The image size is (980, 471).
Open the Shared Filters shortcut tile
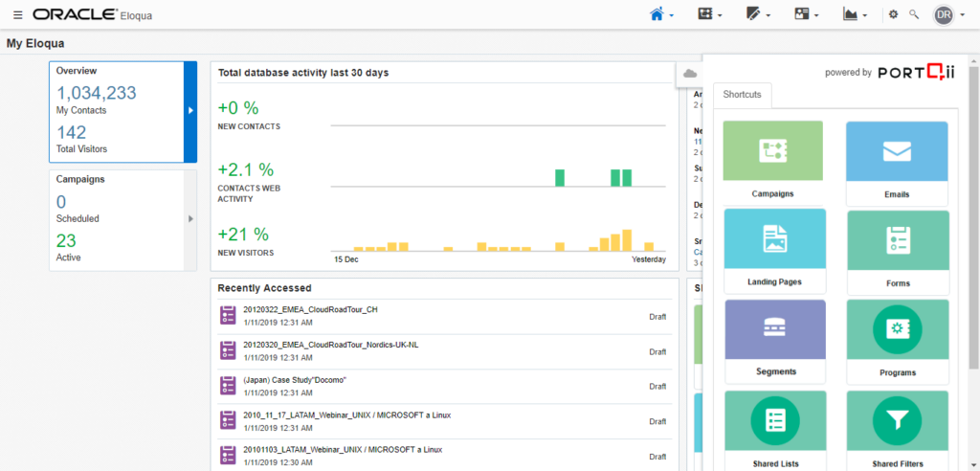898,431
